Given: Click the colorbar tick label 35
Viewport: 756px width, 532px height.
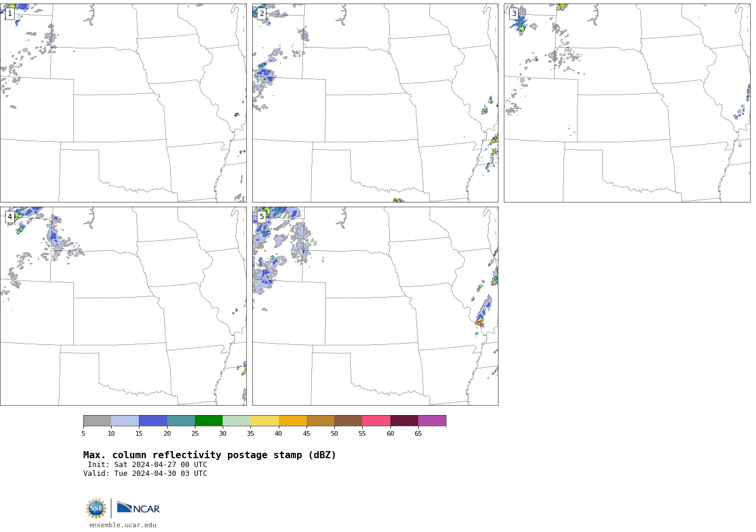Looking at the screenshot, I should pyautogui.click(x=250, y=434).
